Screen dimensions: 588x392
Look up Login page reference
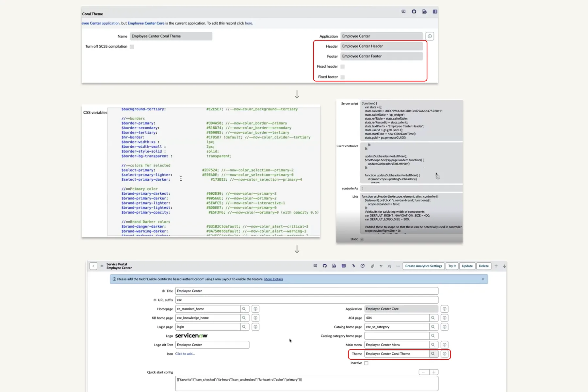point(244,327)
